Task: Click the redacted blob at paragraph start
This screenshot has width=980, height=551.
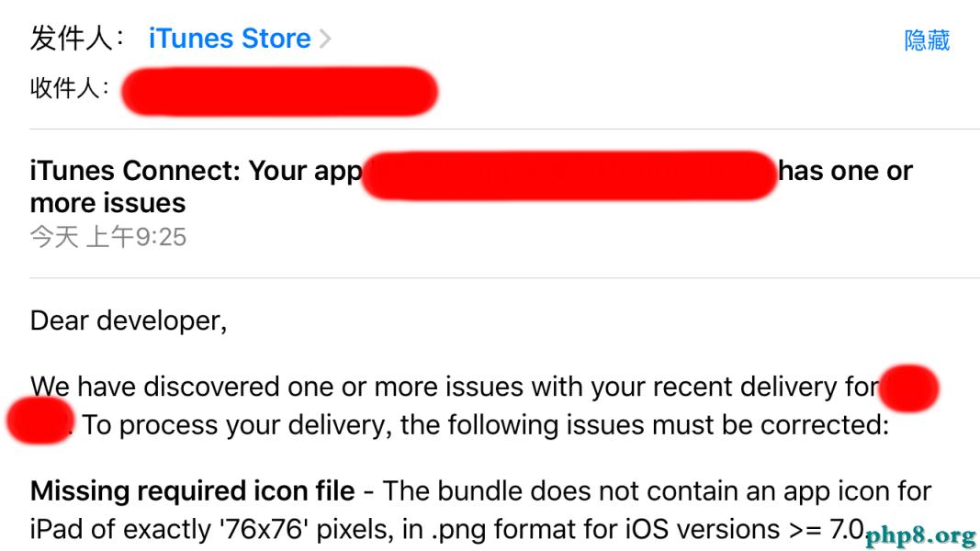Action: pos(39,424)
